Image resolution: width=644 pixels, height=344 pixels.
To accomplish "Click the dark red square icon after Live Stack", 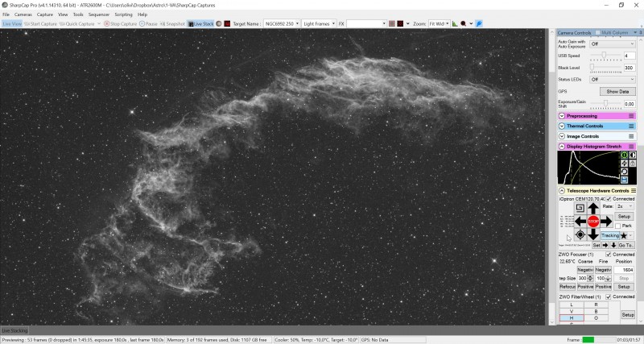I will point(227,24).
